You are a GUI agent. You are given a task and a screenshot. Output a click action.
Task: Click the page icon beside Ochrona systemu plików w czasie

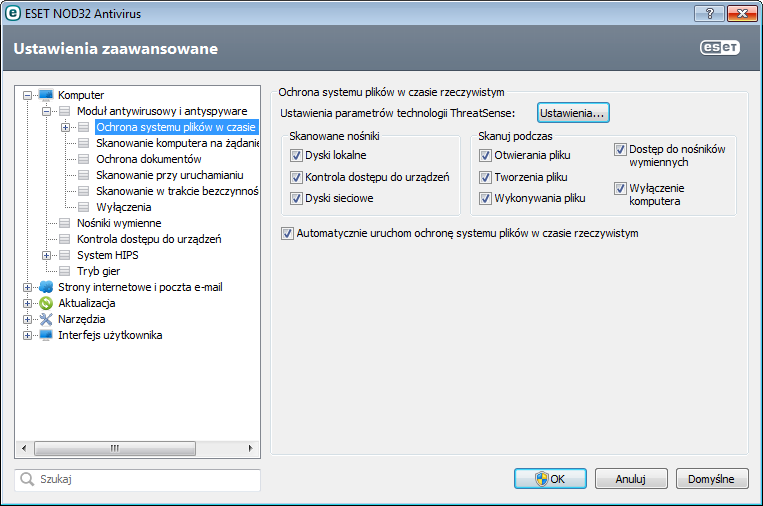point(84,127)
